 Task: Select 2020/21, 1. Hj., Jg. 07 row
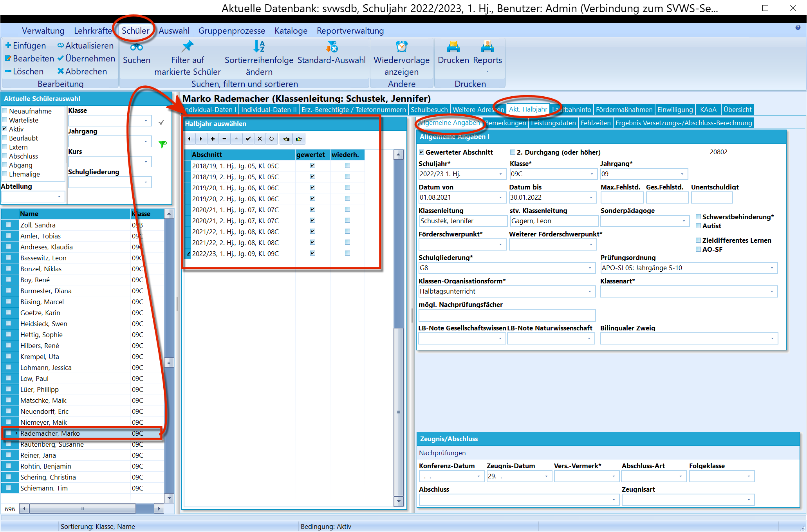274,210
